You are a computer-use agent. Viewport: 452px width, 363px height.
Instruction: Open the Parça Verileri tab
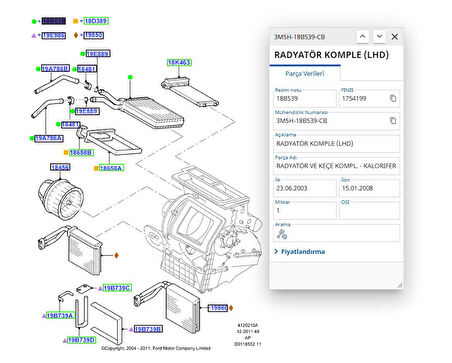point(305,74)
